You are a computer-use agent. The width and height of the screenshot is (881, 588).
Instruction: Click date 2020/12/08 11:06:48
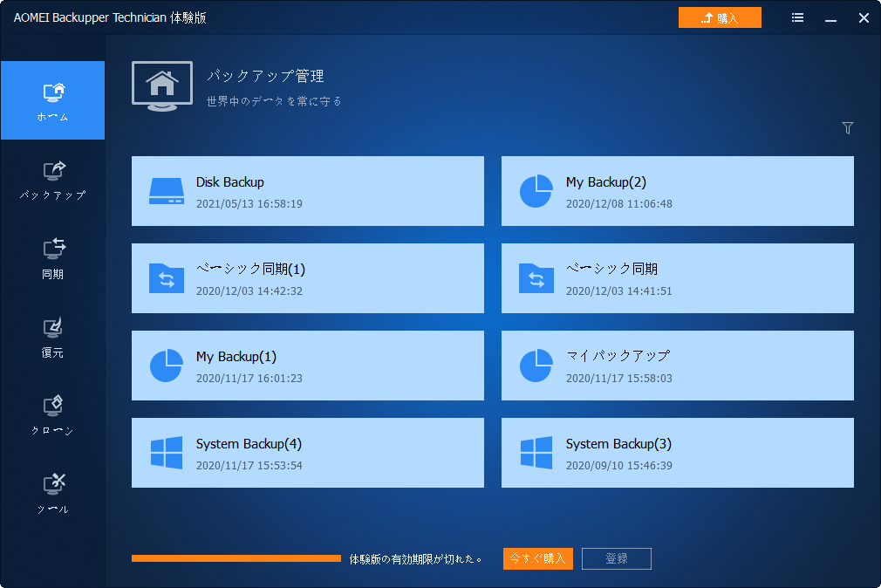point(618,204)
